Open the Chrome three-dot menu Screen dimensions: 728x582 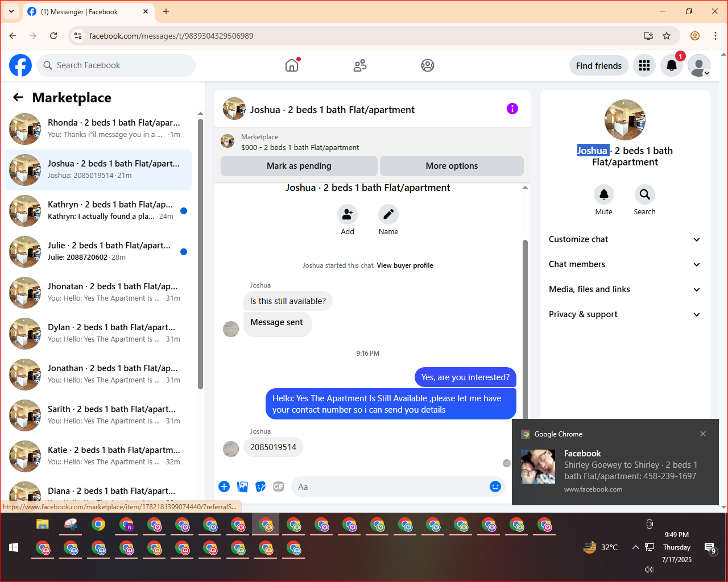click(715, 36)
